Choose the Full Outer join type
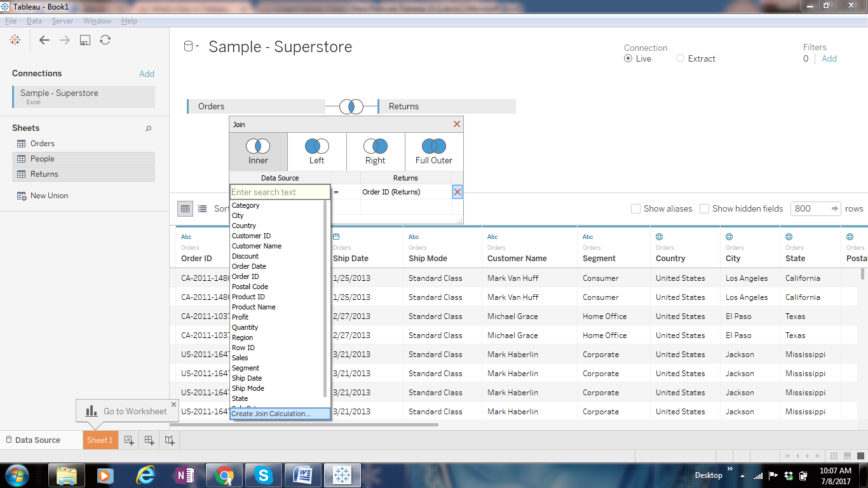Viewport: 868px width, 488px height. click(x=434, y=152)
